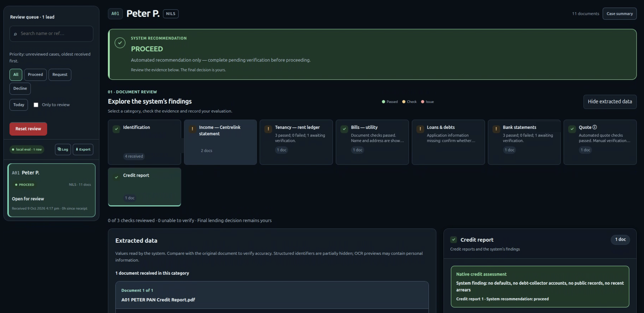This screenshot has height=313, width=644.
Task: Select the Credit report category card
Action: click(144, 187)
